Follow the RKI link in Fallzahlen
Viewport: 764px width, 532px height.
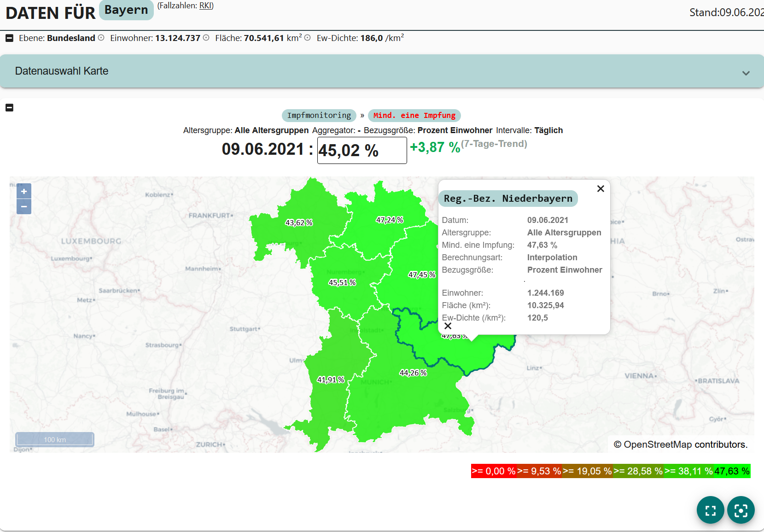(205, 6)
